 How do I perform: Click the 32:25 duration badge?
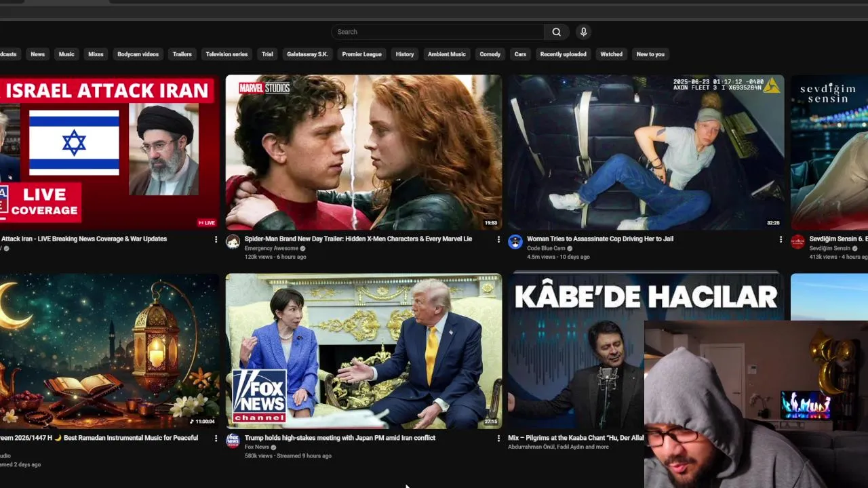[773, 223]
